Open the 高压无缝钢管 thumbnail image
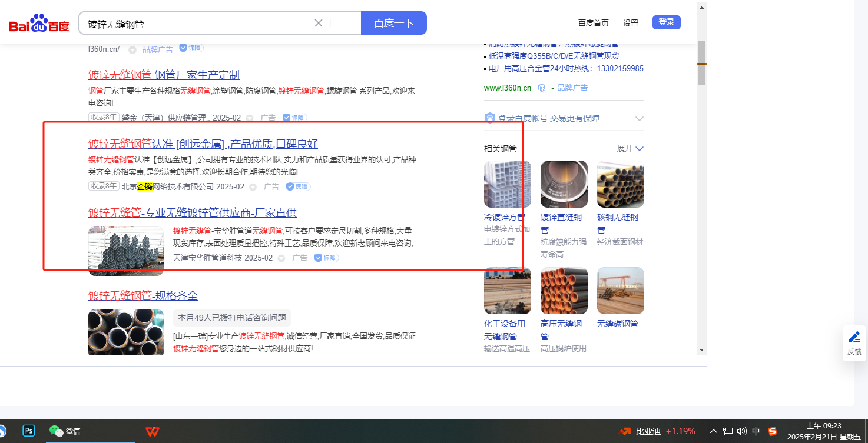The height and width of the screenshot is (443, 868). click(564, 291)
